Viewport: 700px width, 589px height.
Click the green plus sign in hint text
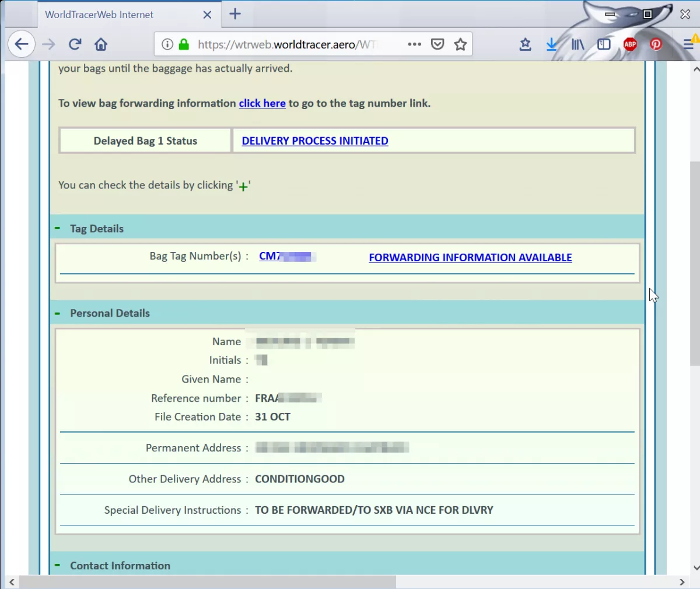click(x=243, y=187)
